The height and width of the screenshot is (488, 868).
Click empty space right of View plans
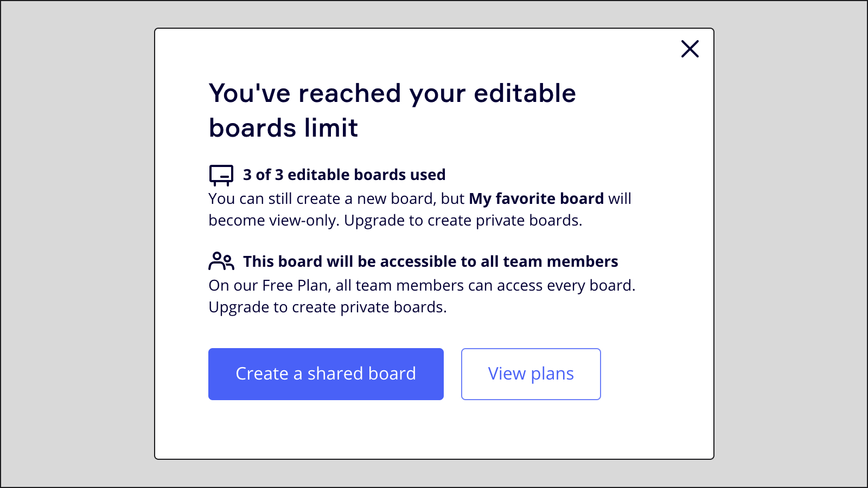point(656,374)
